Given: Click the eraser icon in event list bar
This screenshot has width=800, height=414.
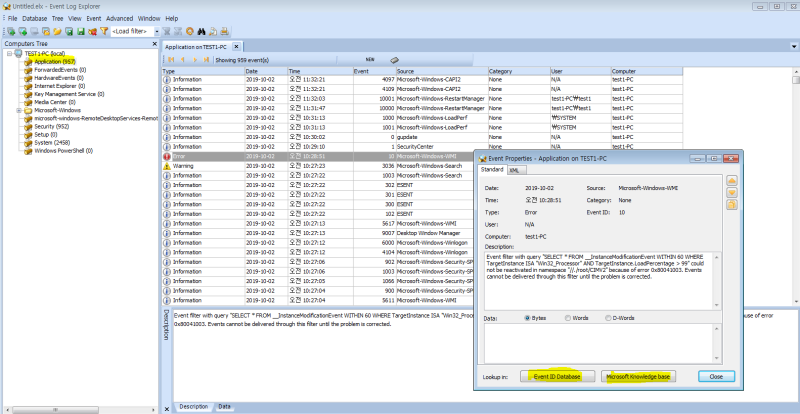Looking at the screenshot, I should [394, 60].
